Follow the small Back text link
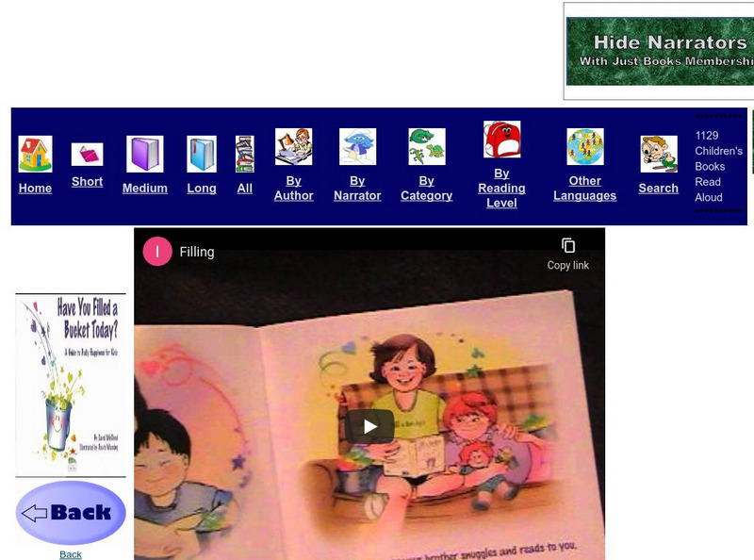The height and width of the screenshot is (560, 754). pyautogui.click(x=70, y=554)
